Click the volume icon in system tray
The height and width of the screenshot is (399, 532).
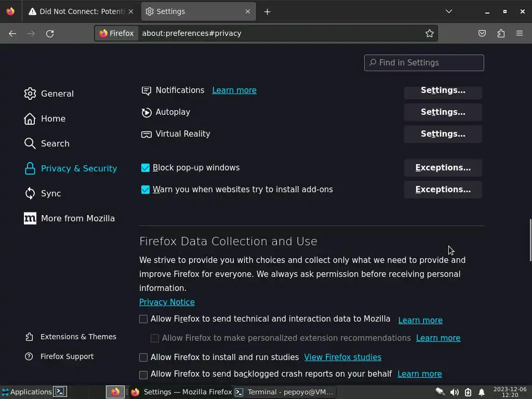point(454,392)
